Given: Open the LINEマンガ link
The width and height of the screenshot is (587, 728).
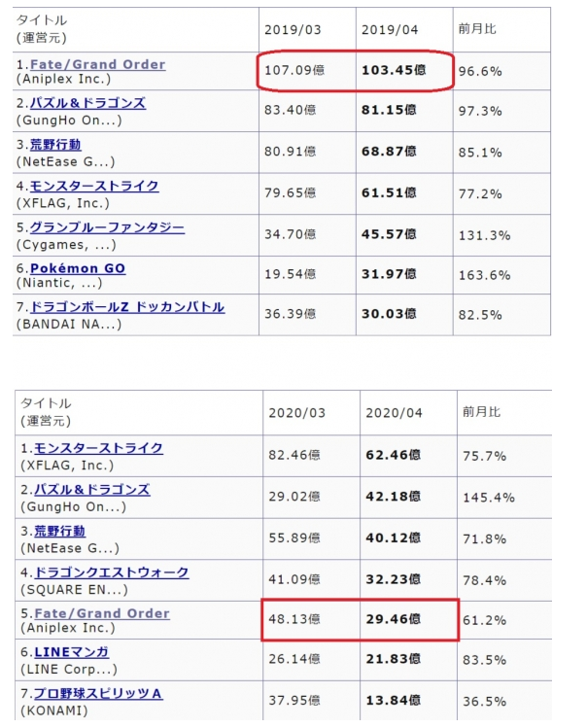Looking at the screenshot, I should pos(72,652).
